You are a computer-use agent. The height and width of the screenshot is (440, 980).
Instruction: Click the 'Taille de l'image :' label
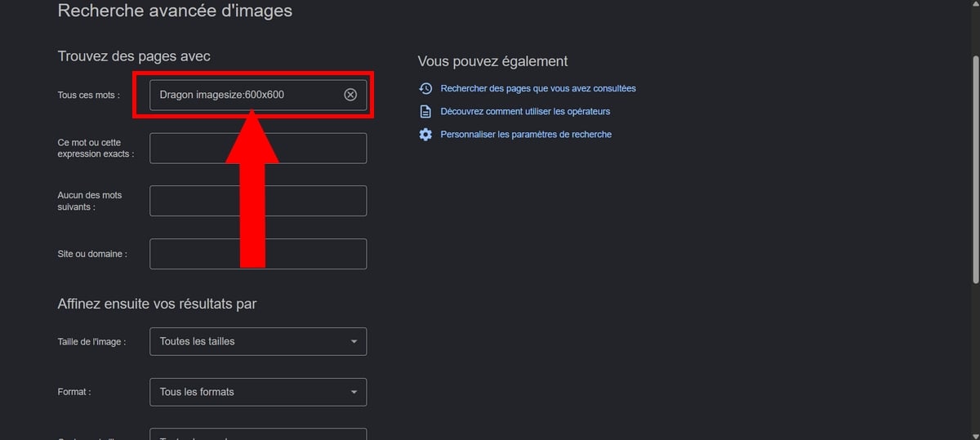[x=91, y=342]
